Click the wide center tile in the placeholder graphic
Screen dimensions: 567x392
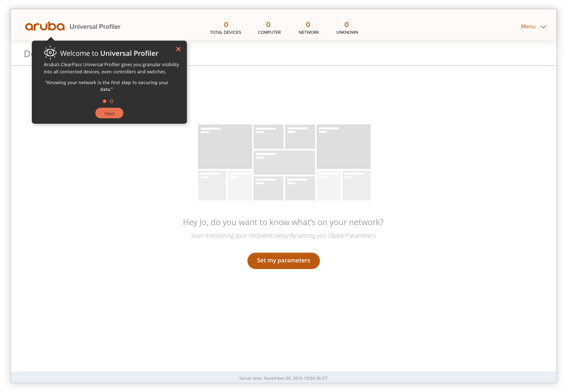284,162
